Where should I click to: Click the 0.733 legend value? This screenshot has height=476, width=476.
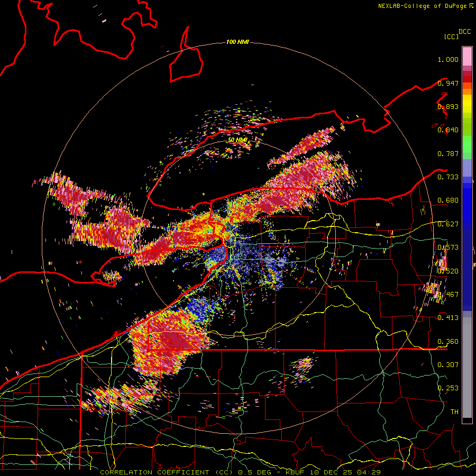448,177
